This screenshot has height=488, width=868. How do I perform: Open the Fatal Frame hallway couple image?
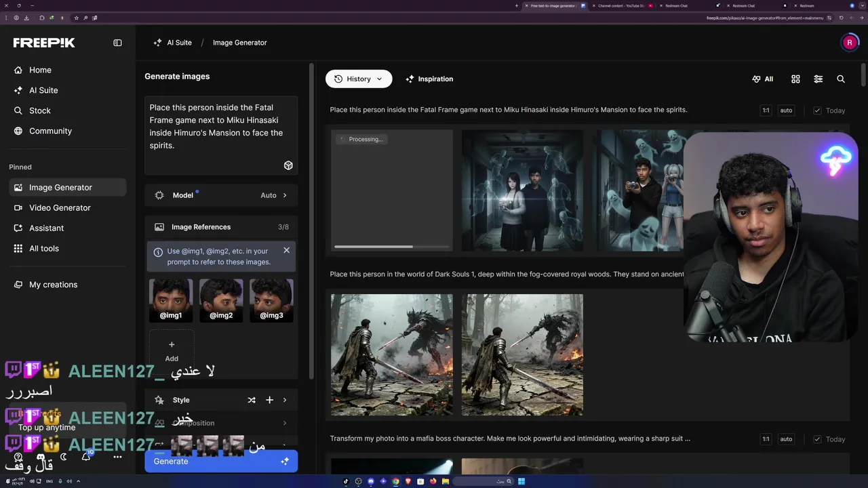click(522, 190)
